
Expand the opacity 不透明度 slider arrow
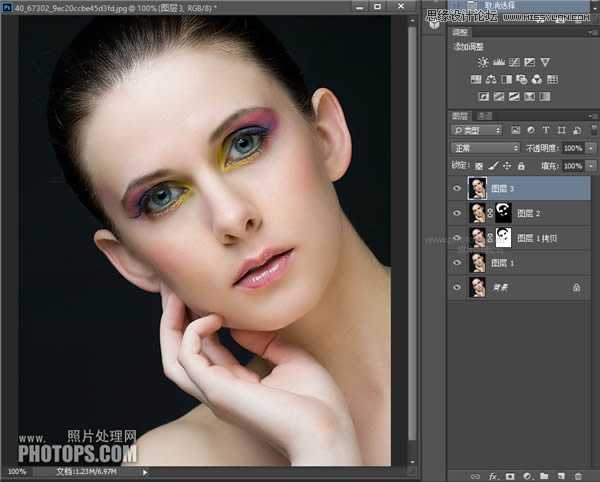591,148
